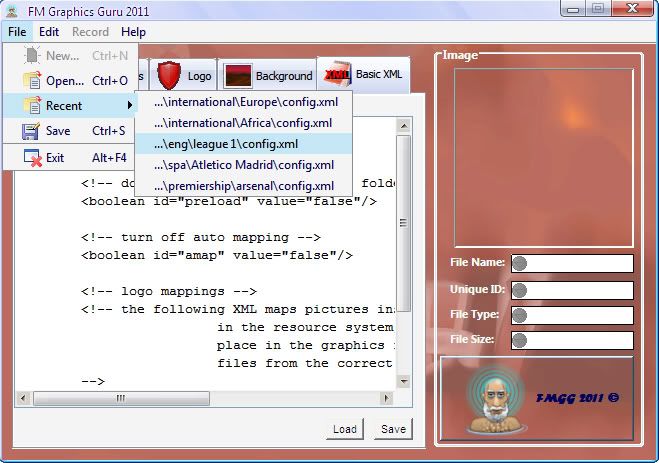Click the Image preview area

pos(543,158)
